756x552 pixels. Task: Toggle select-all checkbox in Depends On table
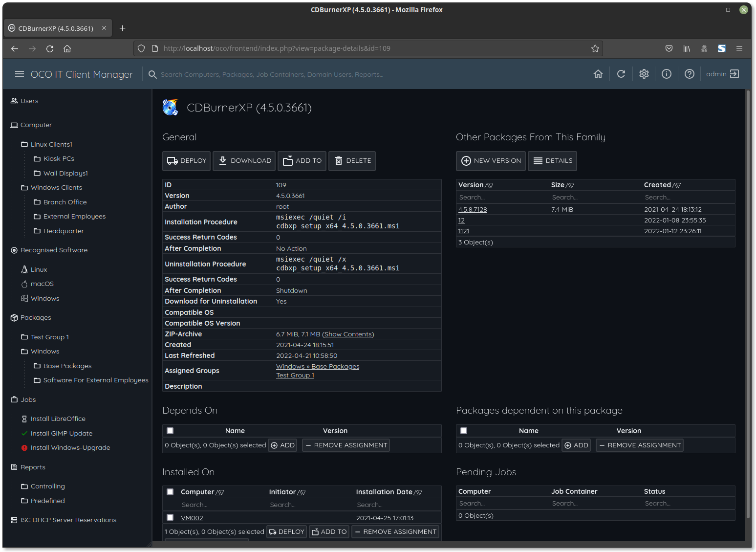[170, 431]
